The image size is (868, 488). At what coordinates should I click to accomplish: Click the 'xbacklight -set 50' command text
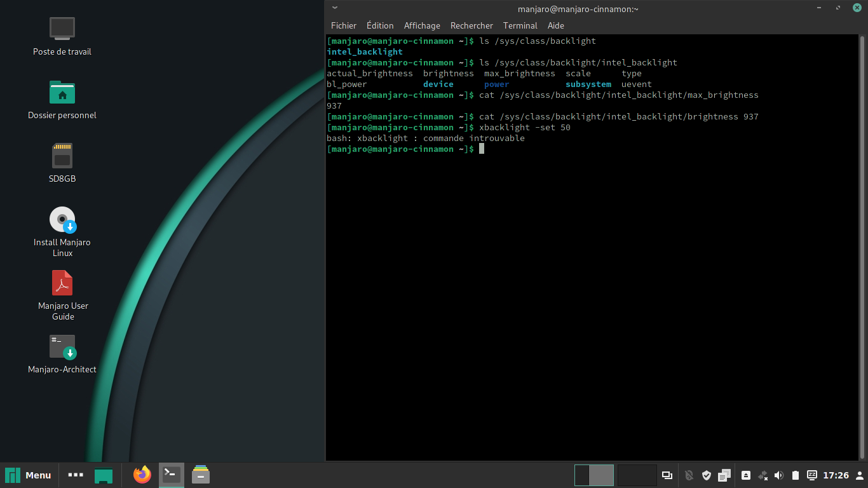[x=525, y=127]
